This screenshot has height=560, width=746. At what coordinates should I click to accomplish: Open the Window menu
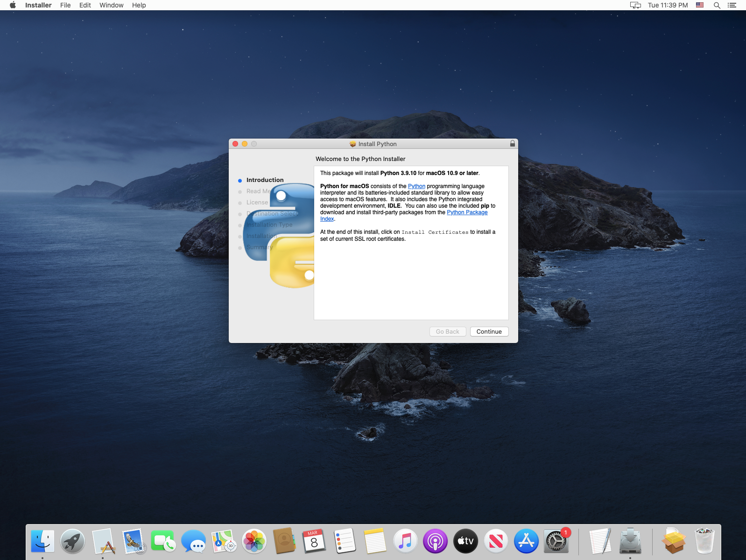click(x=111, y=5)
